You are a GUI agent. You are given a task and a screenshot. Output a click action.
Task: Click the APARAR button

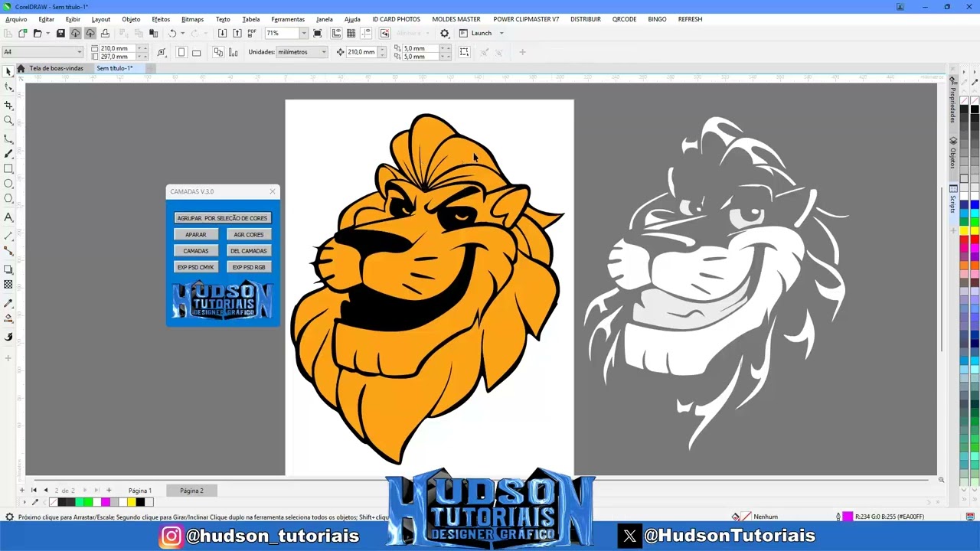195,234
